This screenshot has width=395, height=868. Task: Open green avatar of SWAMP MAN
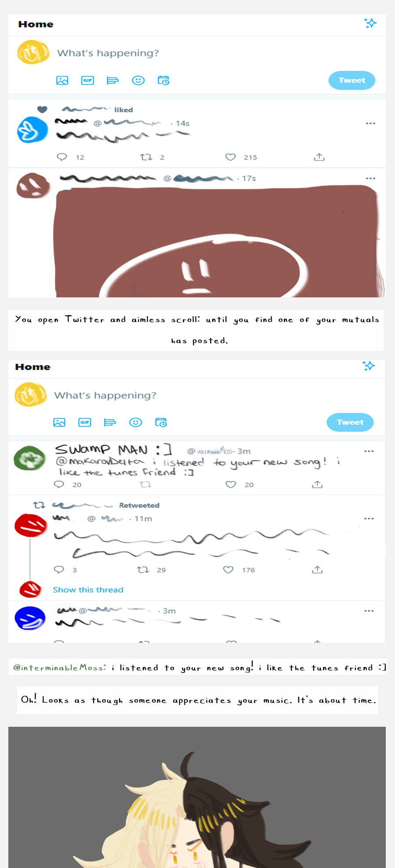[x=29, y=458]
